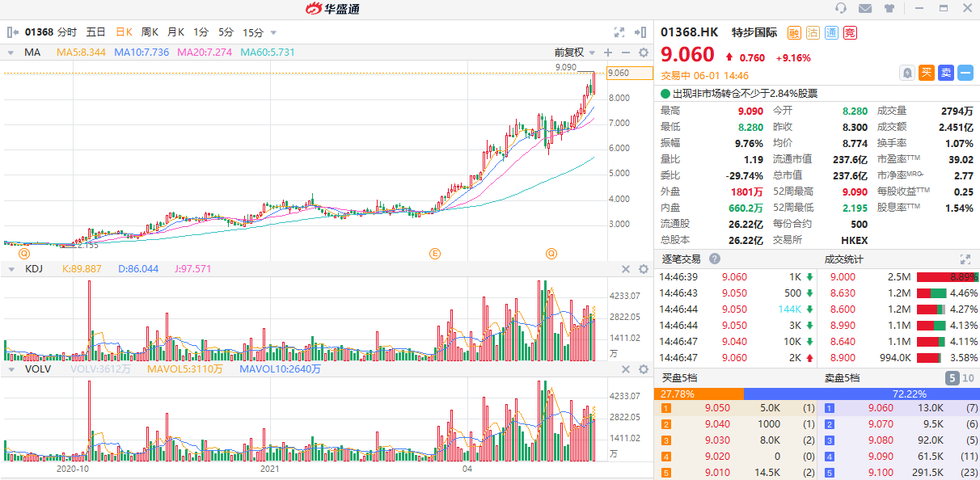The image size is (980, 480).
Task: Select ask level 1 at 9.060
Action: tap(899, 408)
